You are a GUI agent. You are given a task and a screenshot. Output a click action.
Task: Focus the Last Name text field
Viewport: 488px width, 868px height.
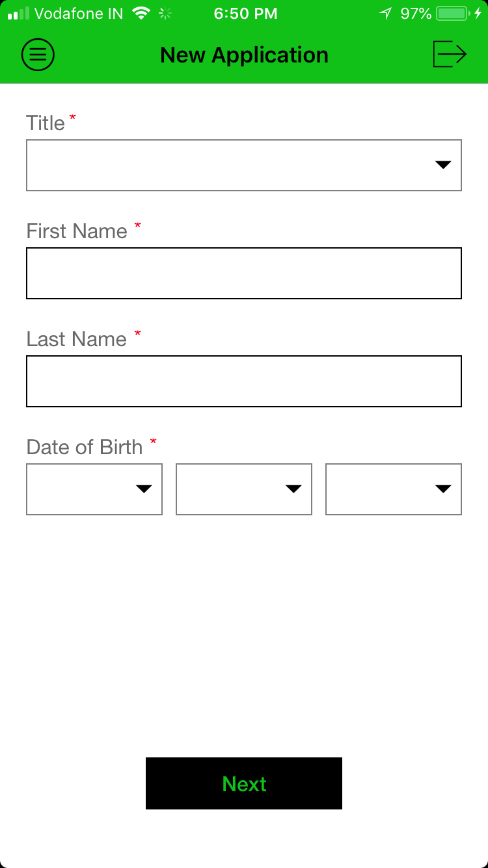[244, 381]
